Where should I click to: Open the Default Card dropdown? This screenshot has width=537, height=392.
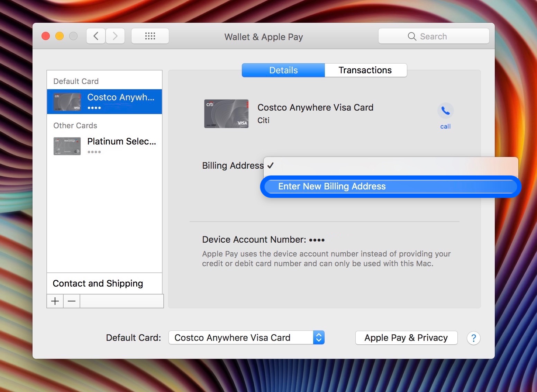246,338
